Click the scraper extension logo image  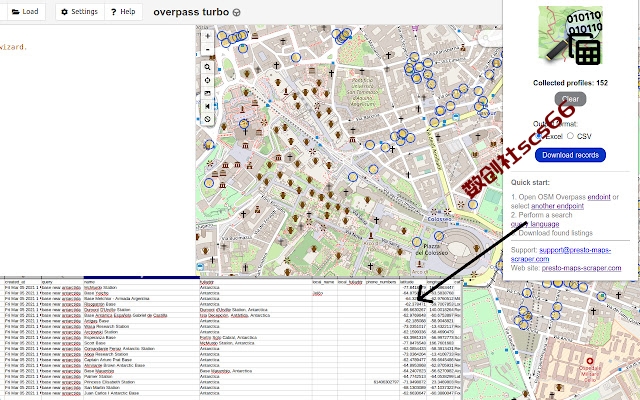[x=570, y=36]
